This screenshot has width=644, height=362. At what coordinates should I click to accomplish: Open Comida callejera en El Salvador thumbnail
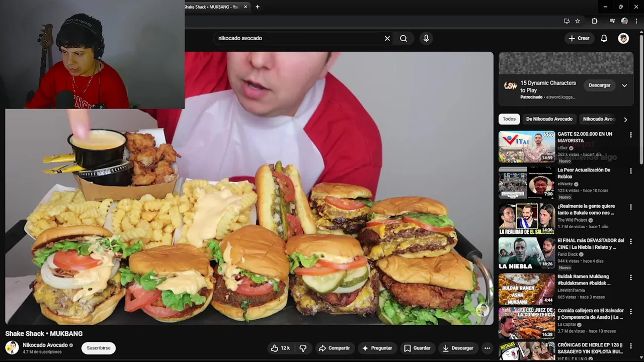527,323
